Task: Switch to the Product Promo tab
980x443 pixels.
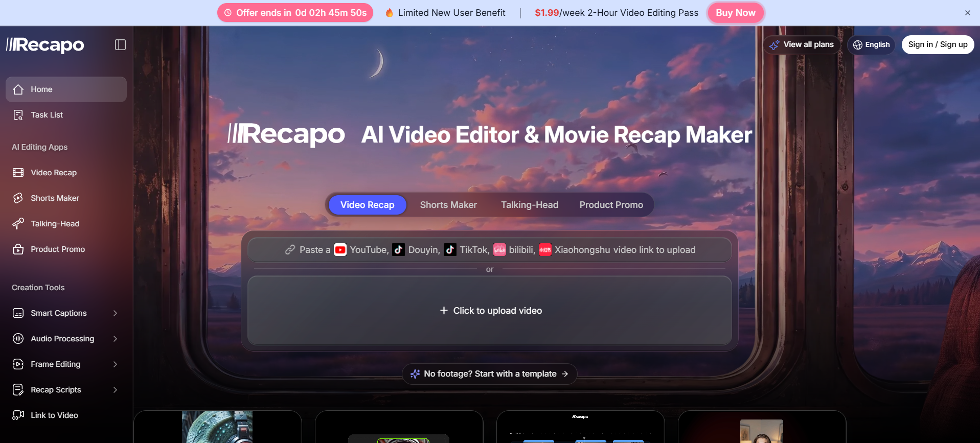Action: 611,205
